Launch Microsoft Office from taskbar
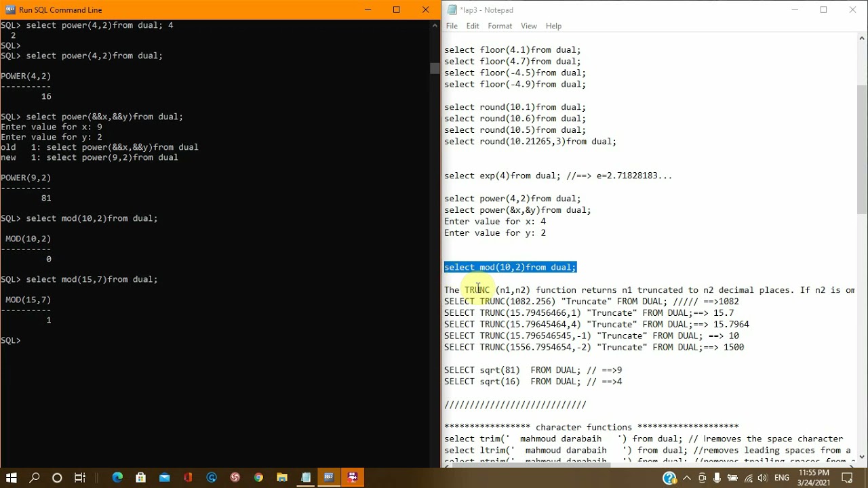 (188, 478)
